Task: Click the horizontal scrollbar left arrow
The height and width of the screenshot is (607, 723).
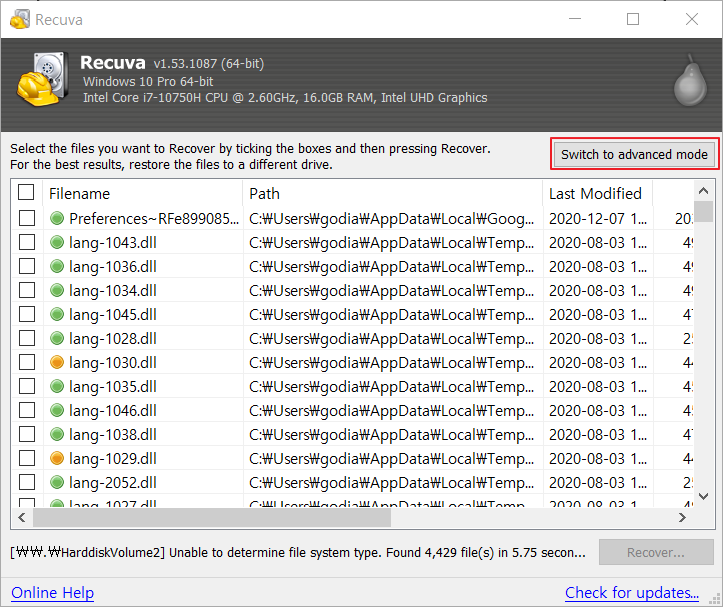Action: [22, 518]
